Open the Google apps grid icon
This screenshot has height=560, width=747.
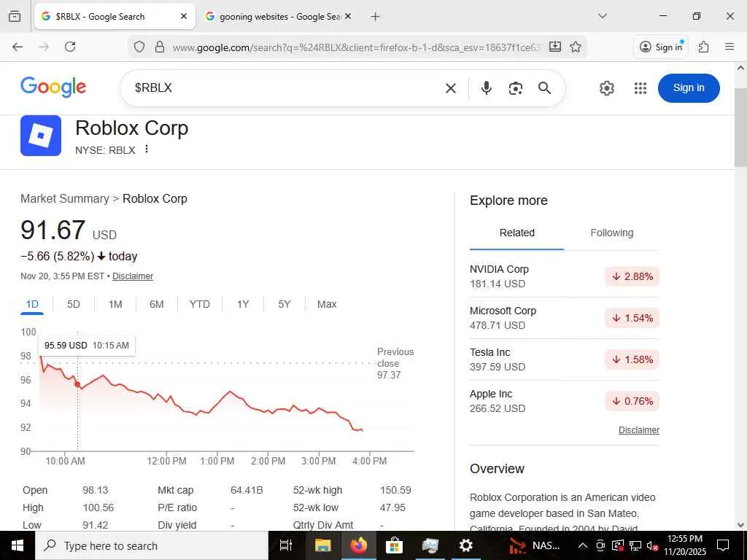click(x=640, y=88)
